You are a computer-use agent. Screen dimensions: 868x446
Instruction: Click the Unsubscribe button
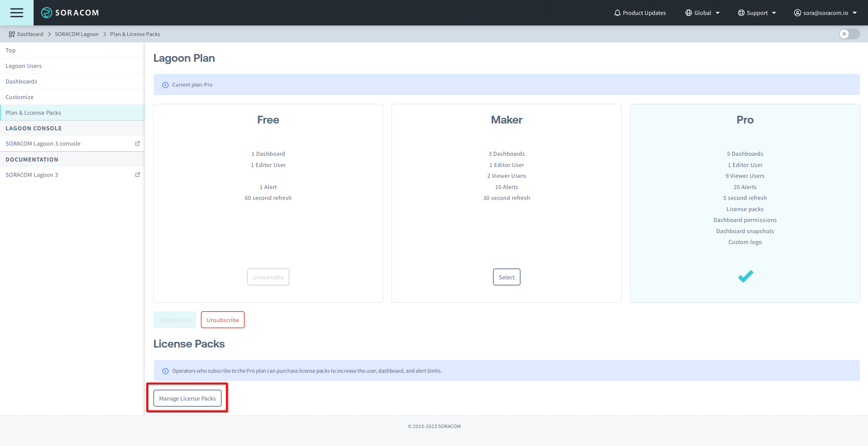tap(223, 320)
